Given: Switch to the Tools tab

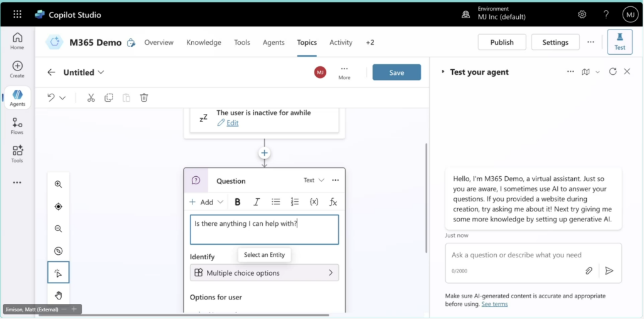Looking at the screenshot, I should pyautogui.click(x=242, y=42).
